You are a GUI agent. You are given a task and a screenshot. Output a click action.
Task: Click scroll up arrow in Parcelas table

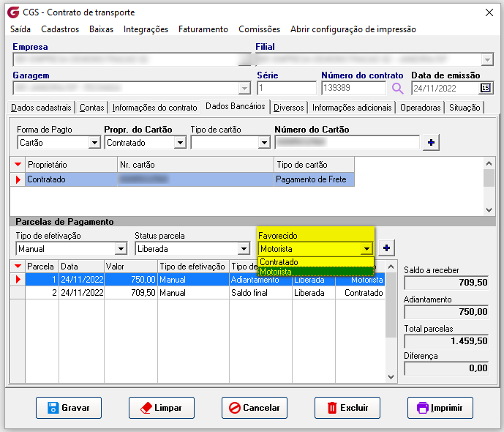pos(391,267)
